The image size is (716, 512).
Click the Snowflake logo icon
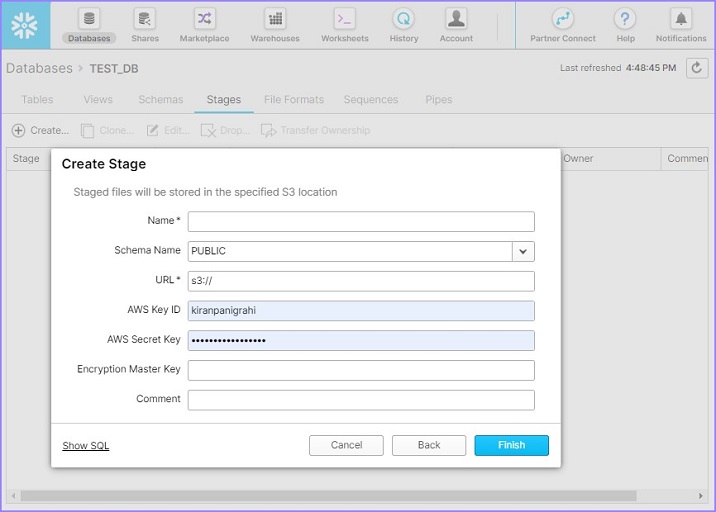tap(25, 25)
